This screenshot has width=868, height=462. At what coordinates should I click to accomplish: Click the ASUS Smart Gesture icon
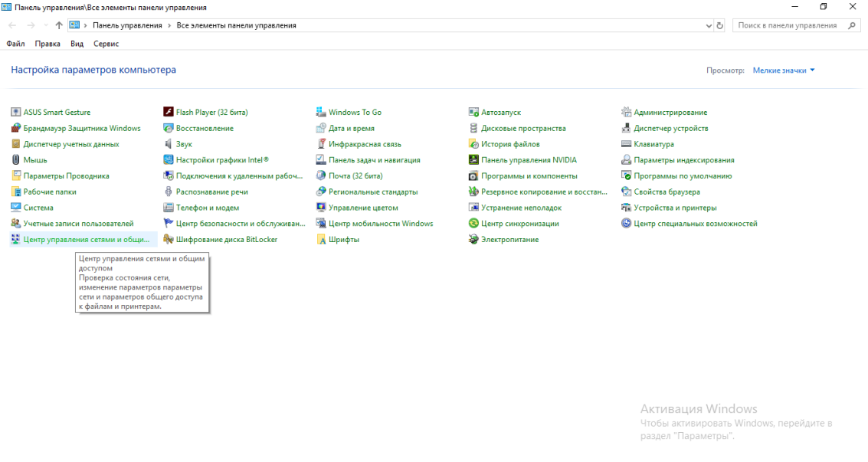coord(15,113)
